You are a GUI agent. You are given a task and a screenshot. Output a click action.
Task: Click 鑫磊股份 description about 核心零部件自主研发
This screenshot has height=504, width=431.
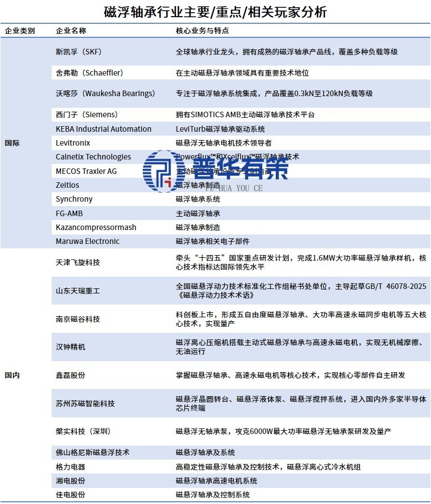(x=290, y=375)
